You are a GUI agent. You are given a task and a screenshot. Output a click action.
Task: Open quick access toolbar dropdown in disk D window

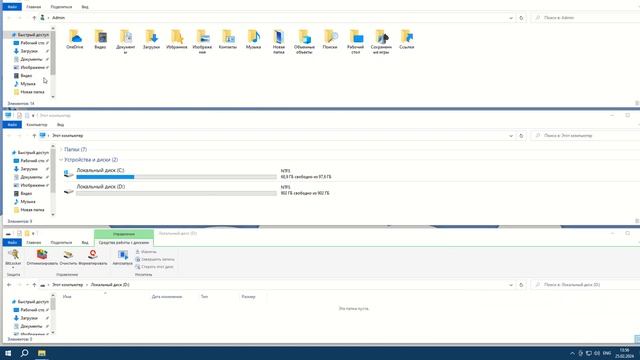click(33, 233)
